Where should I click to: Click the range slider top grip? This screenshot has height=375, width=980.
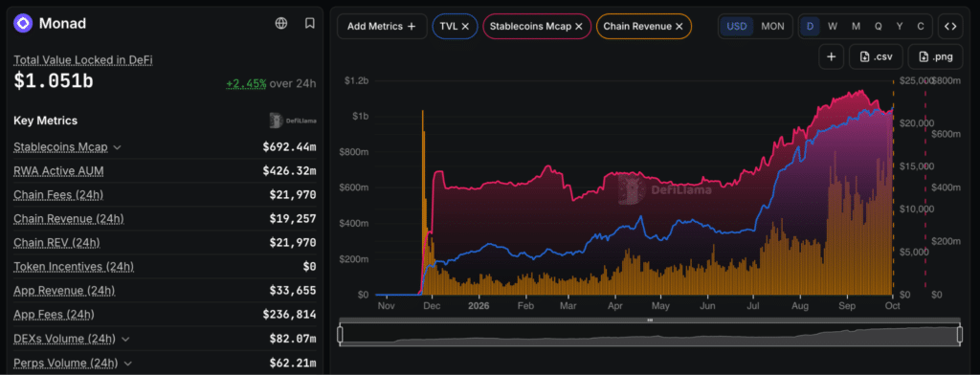pyautogui.click(x=650, y=320)
